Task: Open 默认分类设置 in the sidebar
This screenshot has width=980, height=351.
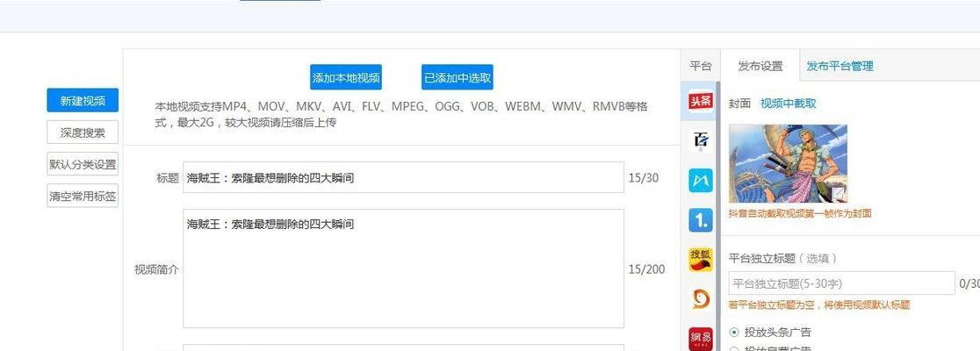Action: click(x=83, y=164)
